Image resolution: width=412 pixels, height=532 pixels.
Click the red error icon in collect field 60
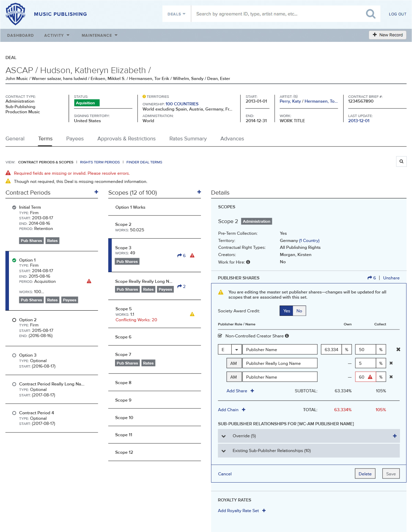coord(370,377)
